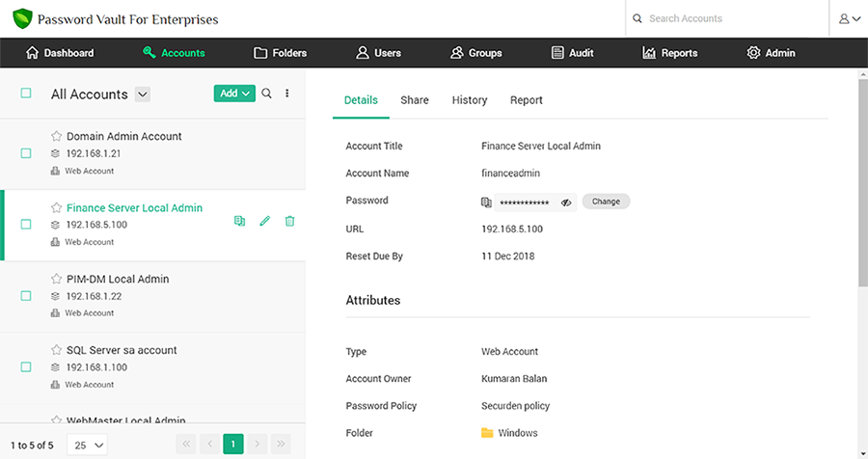The height and width of the screenshot is (459, 868).
Task: Open SQL Server sa account
Action: coord(122,350)
